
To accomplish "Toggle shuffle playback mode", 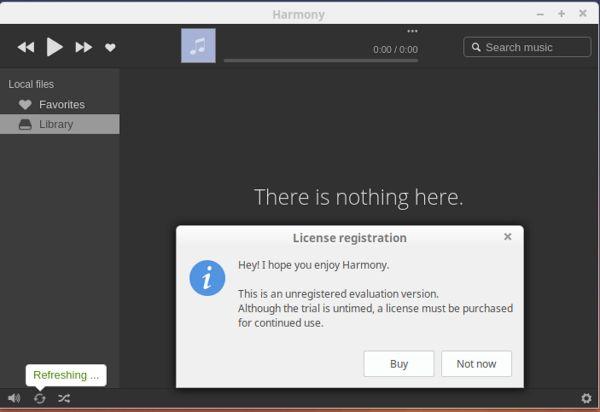I will pos(64,398).
